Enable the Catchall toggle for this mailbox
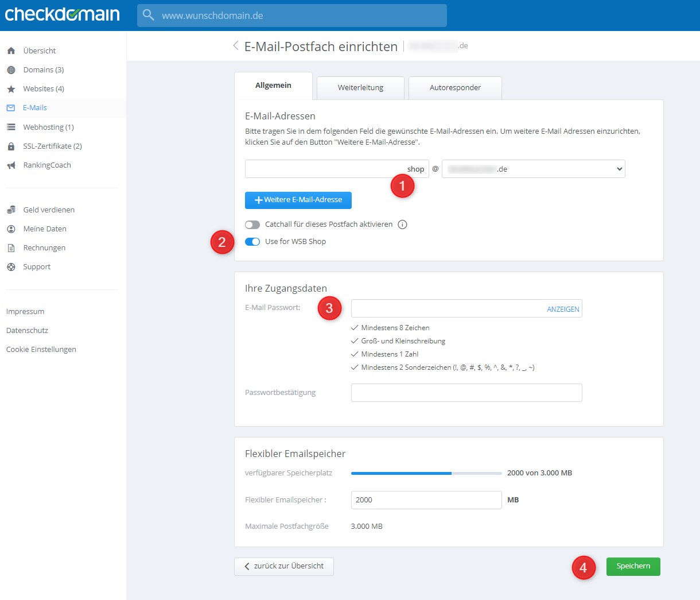The width and height of the screenshot is (700, 600). point(252,224)
